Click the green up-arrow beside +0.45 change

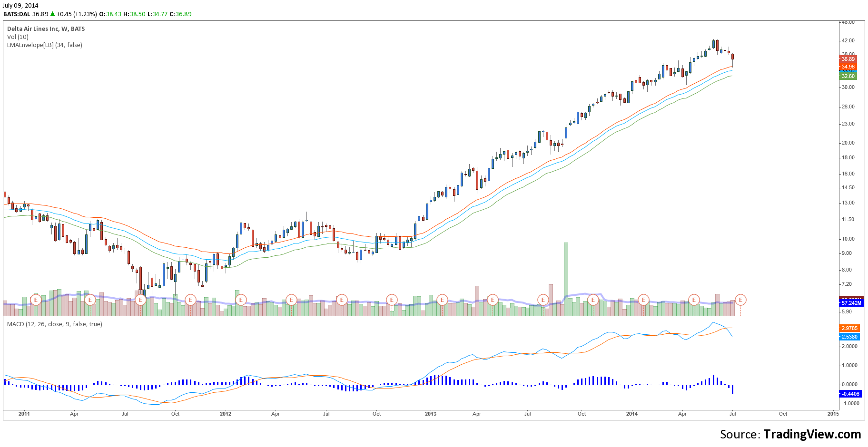pos(53,14)
